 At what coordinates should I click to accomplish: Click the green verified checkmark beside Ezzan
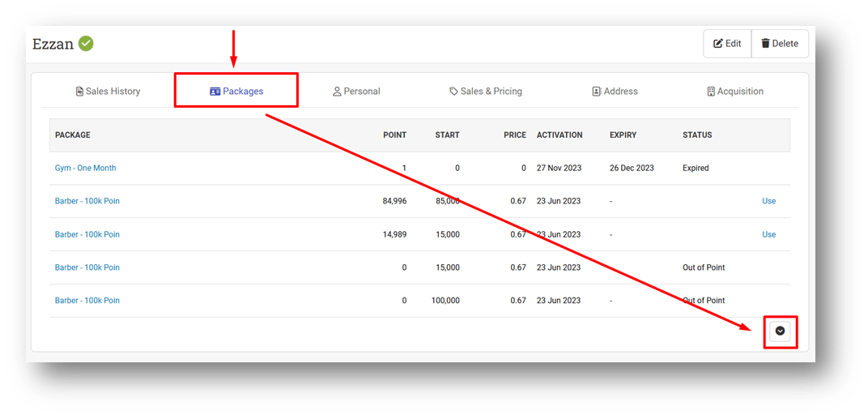click(86, 43)
